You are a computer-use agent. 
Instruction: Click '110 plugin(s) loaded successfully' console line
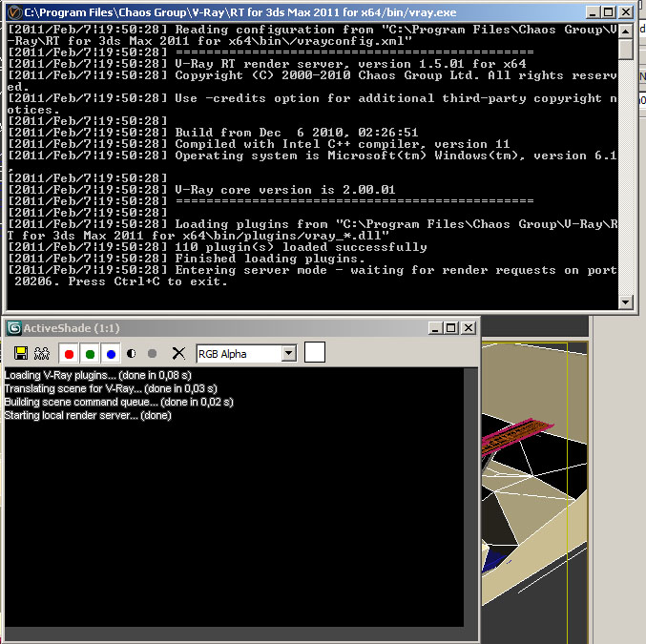pos(301,247)
